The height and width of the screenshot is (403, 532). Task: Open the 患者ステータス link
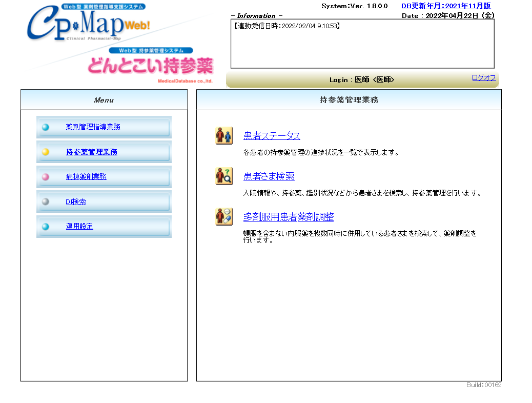[272, 136]
